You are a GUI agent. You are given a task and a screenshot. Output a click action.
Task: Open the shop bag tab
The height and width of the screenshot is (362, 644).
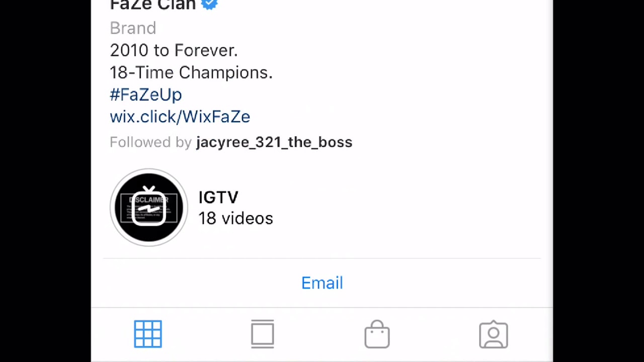tap(377, 334)
